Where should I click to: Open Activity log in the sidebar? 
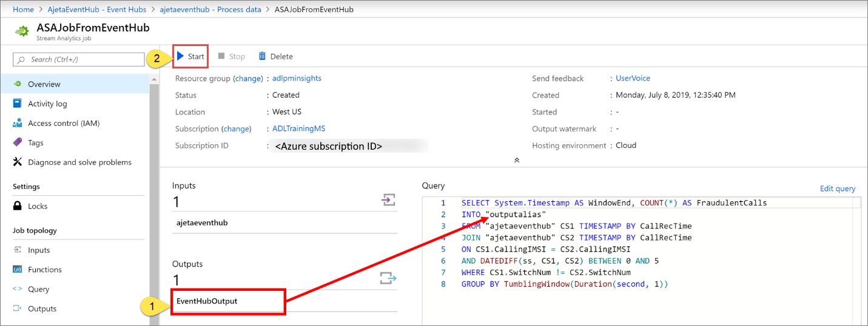click(47, 104)
